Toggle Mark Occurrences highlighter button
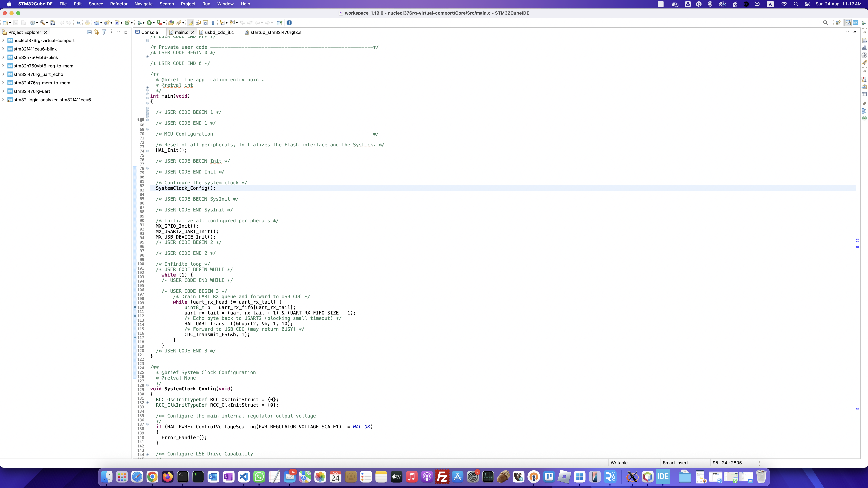The image size is (868, 488). (x=190, y=23)
